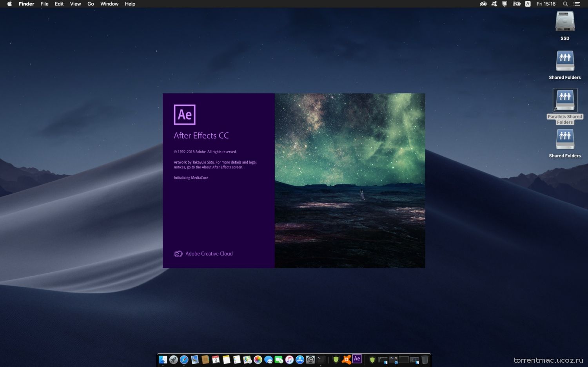Open Notification Center list icon
Viewport: 588px width, 367px height.
tap(577, 4)
